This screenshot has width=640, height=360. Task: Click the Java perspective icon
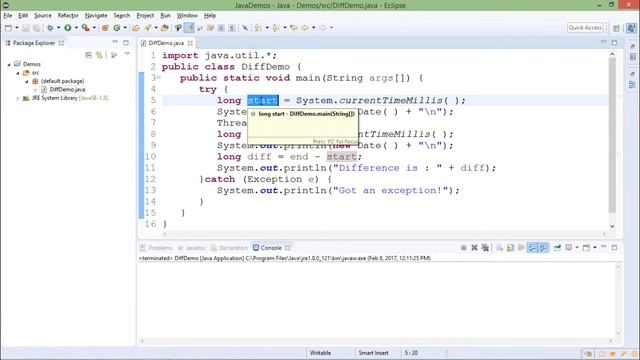(631, 28)
